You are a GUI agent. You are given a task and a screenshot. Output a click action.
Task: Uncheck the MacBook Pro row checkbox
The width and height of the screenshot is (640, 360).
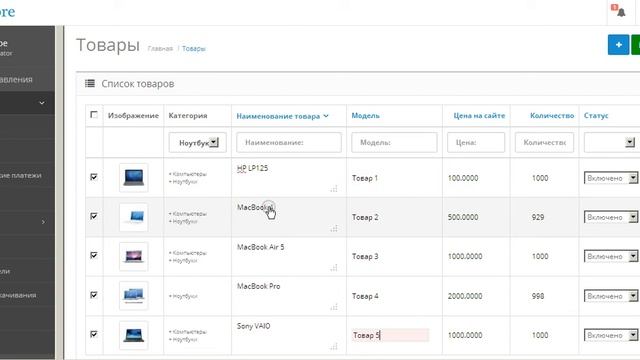(x=94, y=295)
